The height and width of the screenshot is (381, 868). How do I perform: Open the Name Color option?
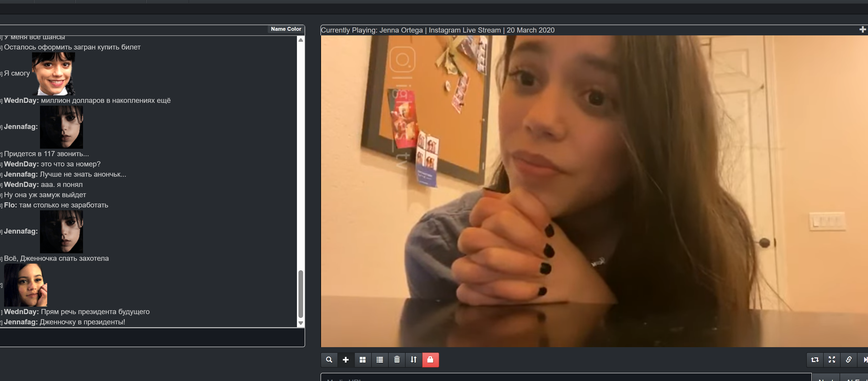tap(286, 29)
